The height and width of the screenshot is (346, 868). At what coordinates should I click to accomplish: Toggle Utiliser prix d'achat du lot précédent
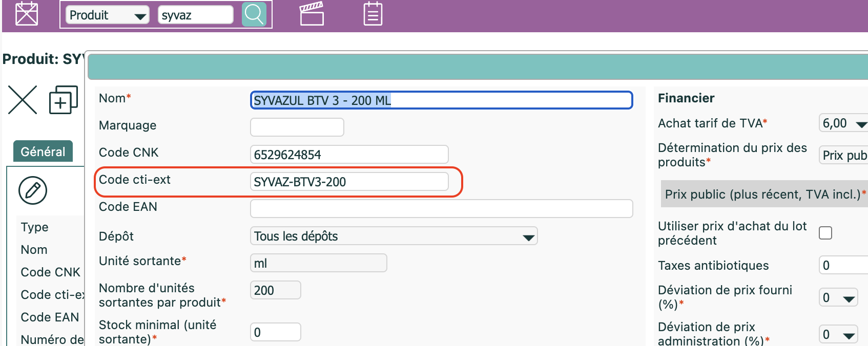point(825,233)
